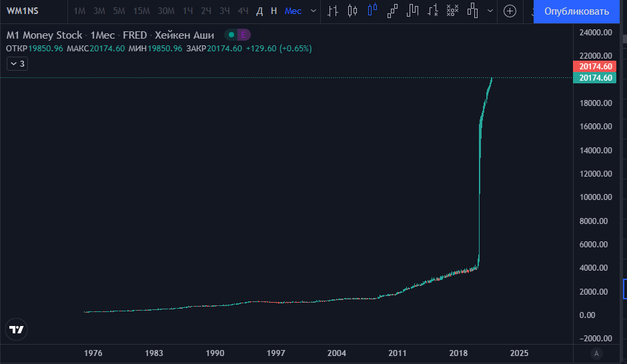Select the Renko chart type icon

pyautogui.click(x=392, y=11)
